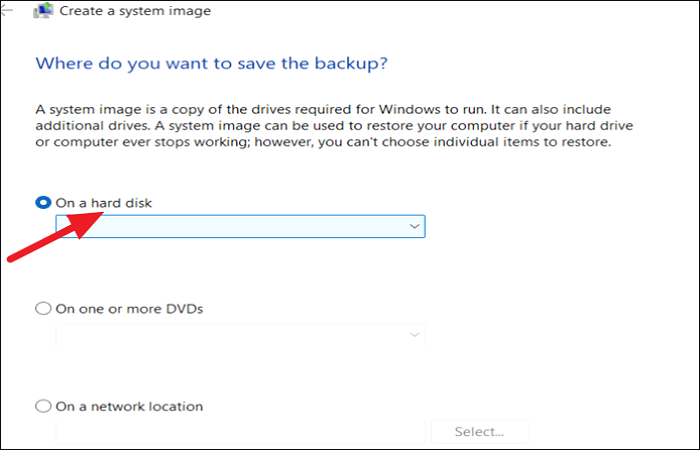Enable the 'On a network location' radio button
The image size is (700, 450).
point(43,406)
